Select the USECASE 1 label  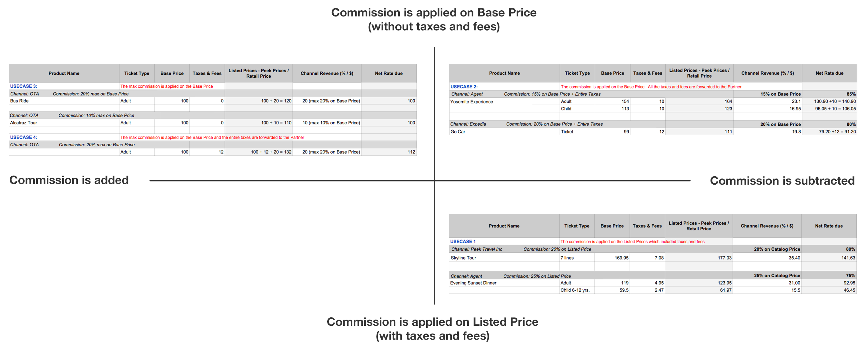(463, 241)
